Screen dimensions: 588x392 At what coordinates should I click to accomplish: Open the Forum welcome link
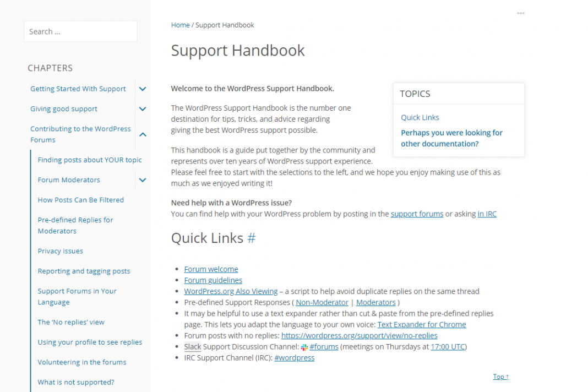point(211,269)
